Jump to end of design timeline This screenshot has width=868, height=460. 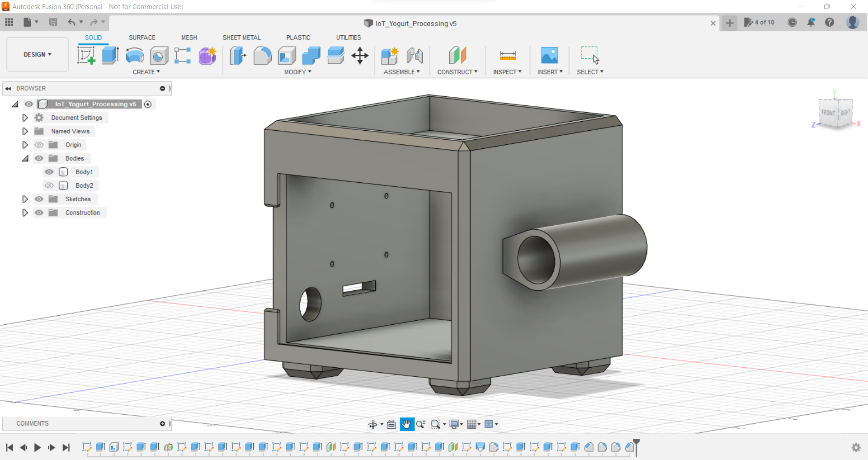[x=66, y=447]
